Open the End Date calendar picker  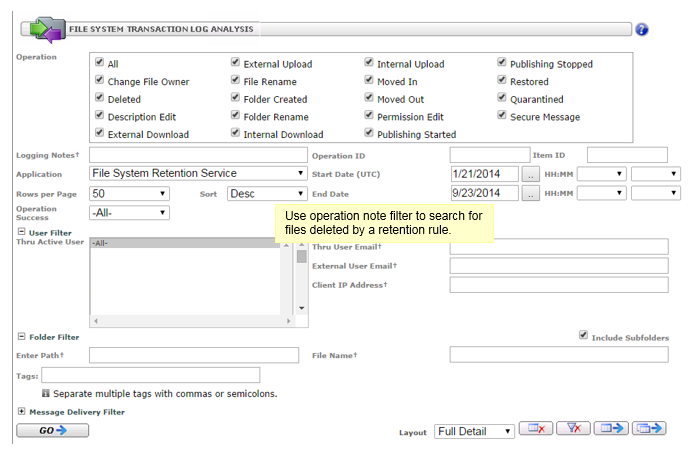pyautogui.click(x=532, y=193)
